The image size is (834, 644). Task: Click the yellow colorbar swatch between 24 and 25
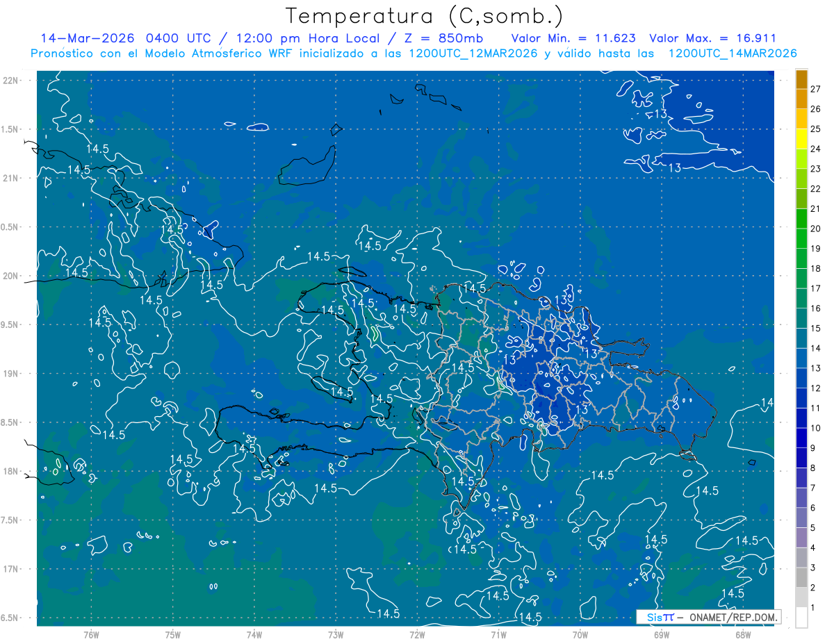[801, 138]
